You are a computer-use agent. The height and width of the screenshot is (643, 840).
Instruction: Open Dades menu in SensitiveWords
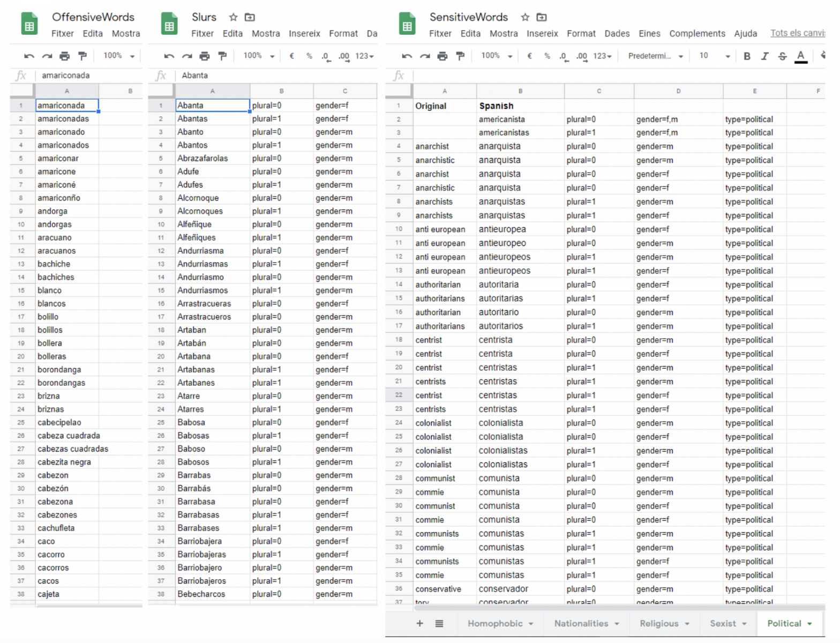click(617, 33)
